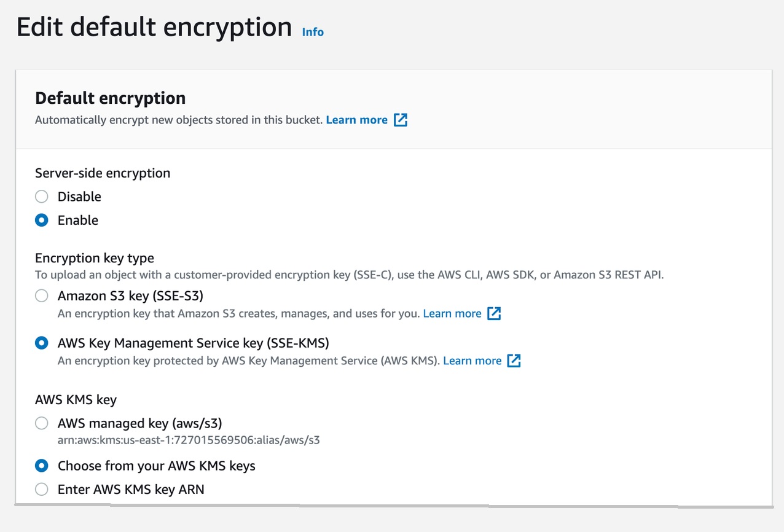This screenshot has width=784, height=532.
Task: Select the Enable radio button circle
Action: coord(41,220)
